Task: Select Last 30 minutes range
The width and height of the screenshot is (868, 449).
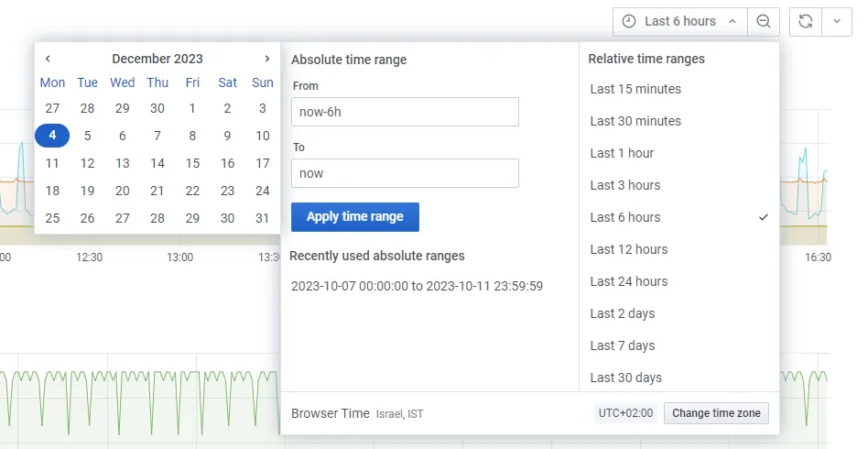Action: click(x=678, y=121)
